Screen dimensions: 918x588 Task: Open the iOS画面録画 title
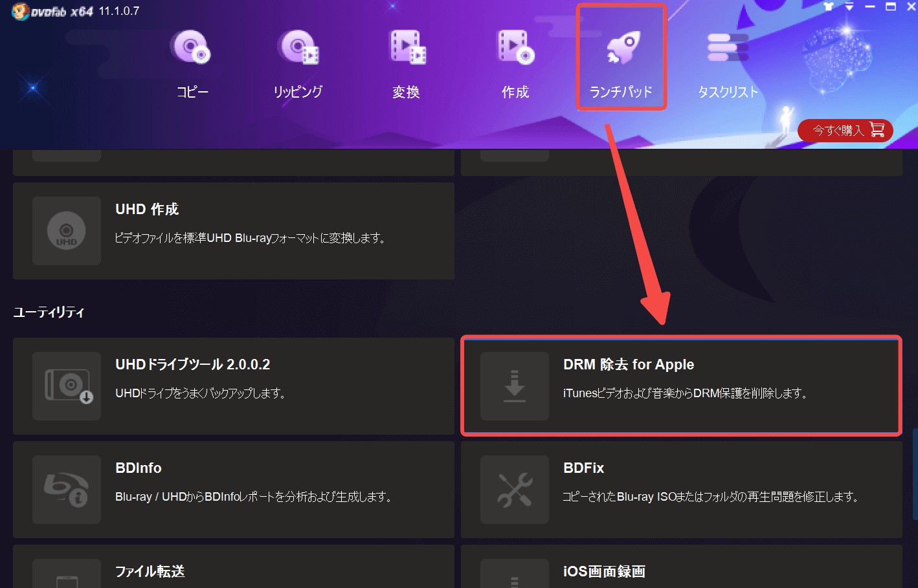(x=604, y=571)
